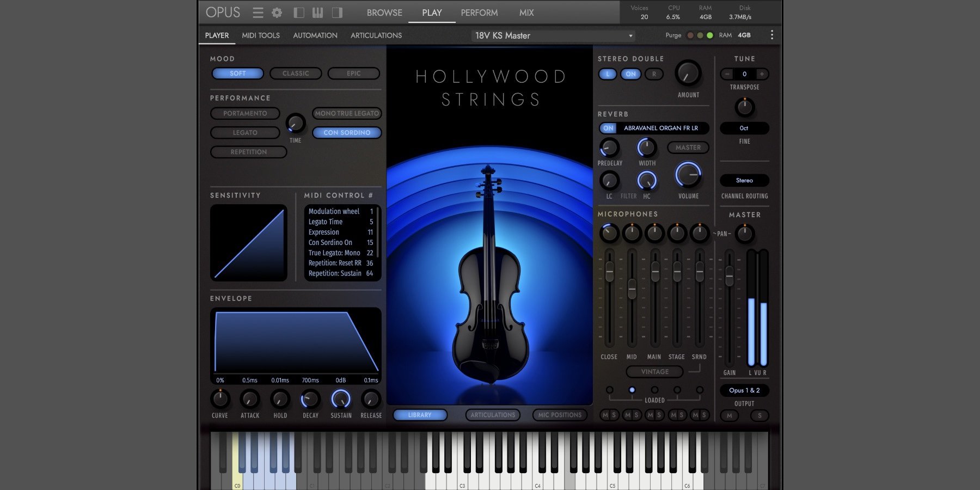
Task: Open the three-dot options menu
Action: tap(771, 35)
